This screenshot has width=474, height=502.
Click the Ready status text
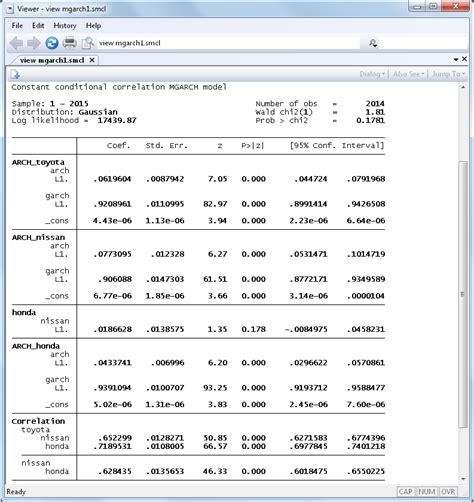pyautogui.click(x=16, y=492)
